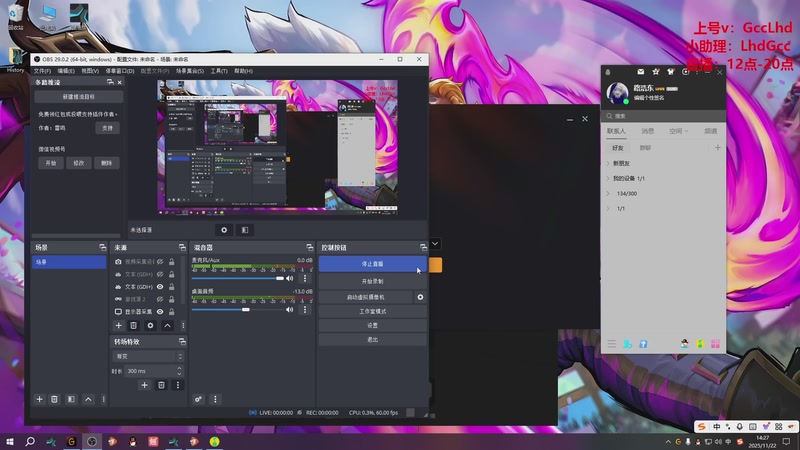Open 桌面音频 channel three-dot options

pos(305,309)
